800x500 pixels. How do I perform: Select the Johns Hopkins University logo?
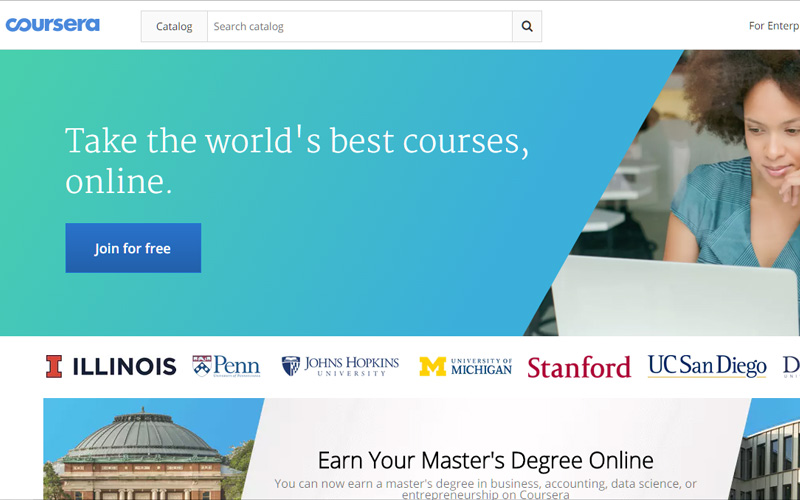click(340, 366)
